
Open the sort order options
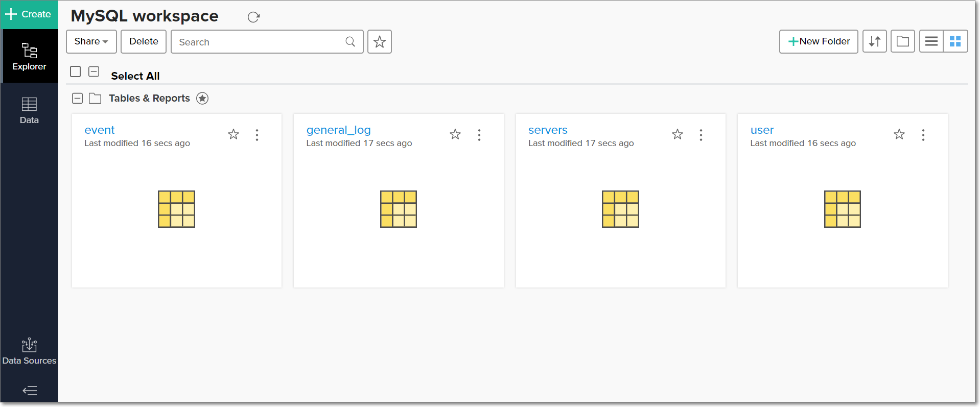(875, 41)
